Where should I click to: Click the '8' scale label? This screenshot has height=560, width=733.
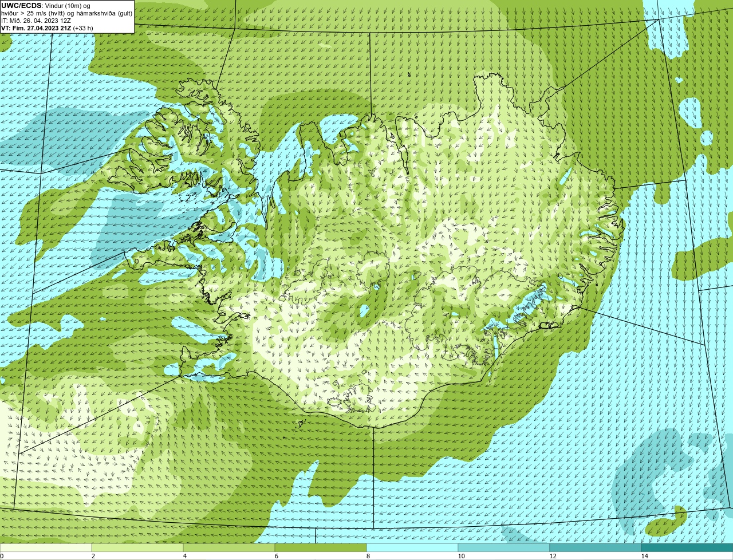368,556
